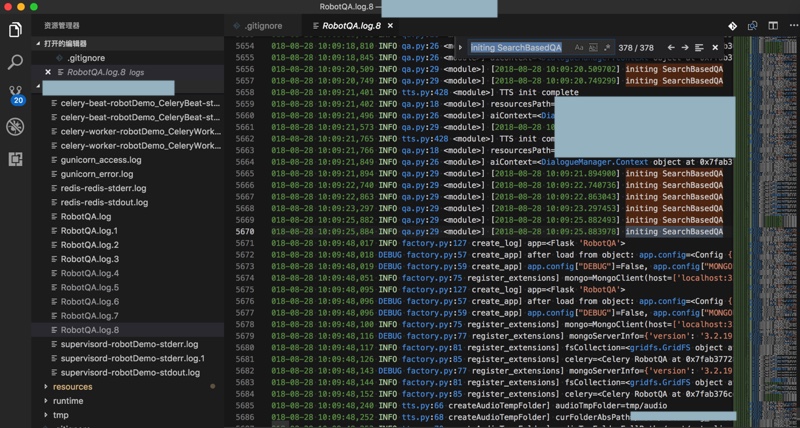
Task: Switch to the .gitignore editor tab
Action: coord(262,26)
